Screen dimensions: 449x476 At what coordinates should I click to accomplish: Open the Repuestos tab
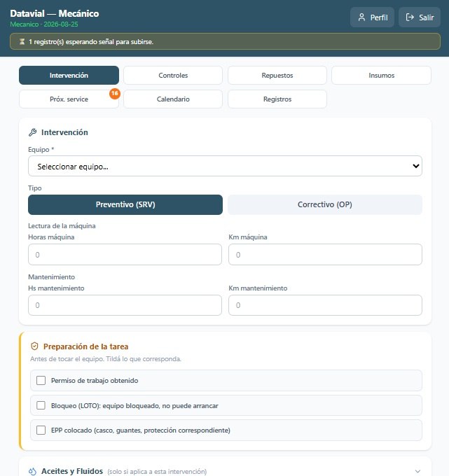(277, 76)
